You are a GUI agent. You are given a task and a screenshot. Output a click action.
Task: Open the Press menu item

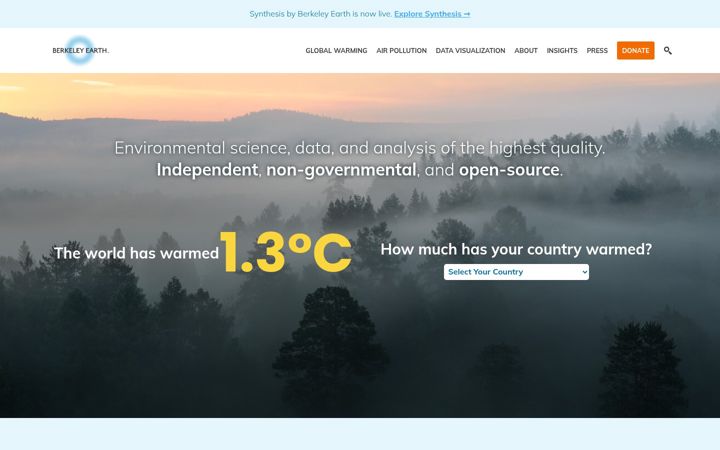click(597, 51)
